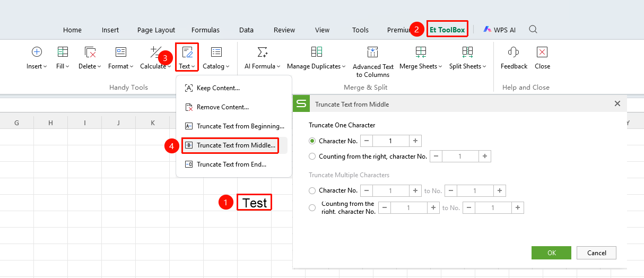644x278 pixels.
Task: Expand the Catalog dropdown arrow
Action: pos(228,67)
